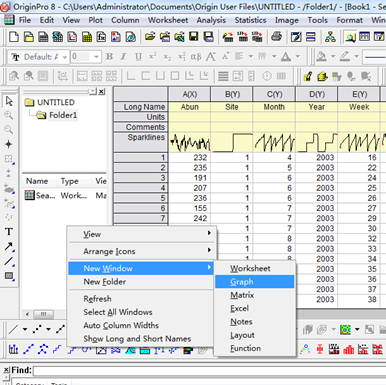386x385 pixels.
Task: Open the line color pencil dropdown
Action: coord(356,57)
